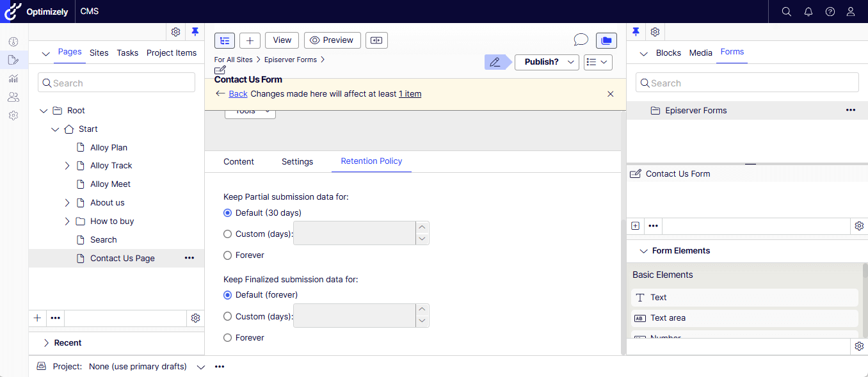Click the Pages search input field
This screenshot has height=377, width=868.
click(117, 83)
